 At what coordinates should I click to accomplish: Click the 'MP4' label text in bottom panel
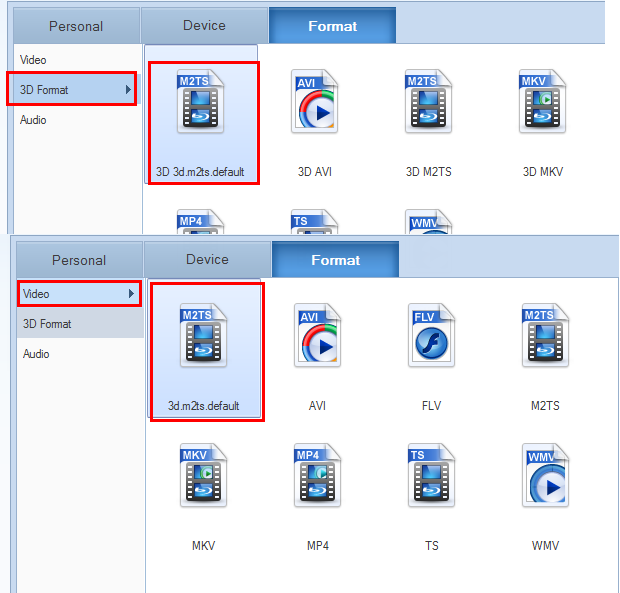[318, 546]
